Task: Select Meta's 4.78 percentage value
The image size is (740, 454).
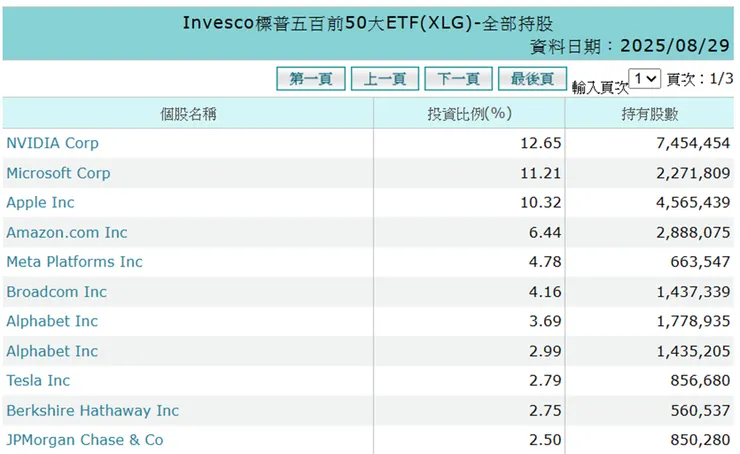Action: point(545,262)
